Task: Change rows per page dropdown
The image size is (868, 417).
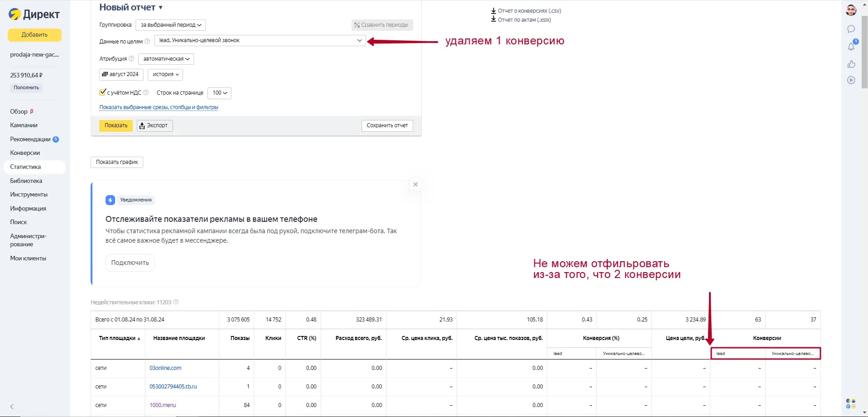Action: [219, 93]
